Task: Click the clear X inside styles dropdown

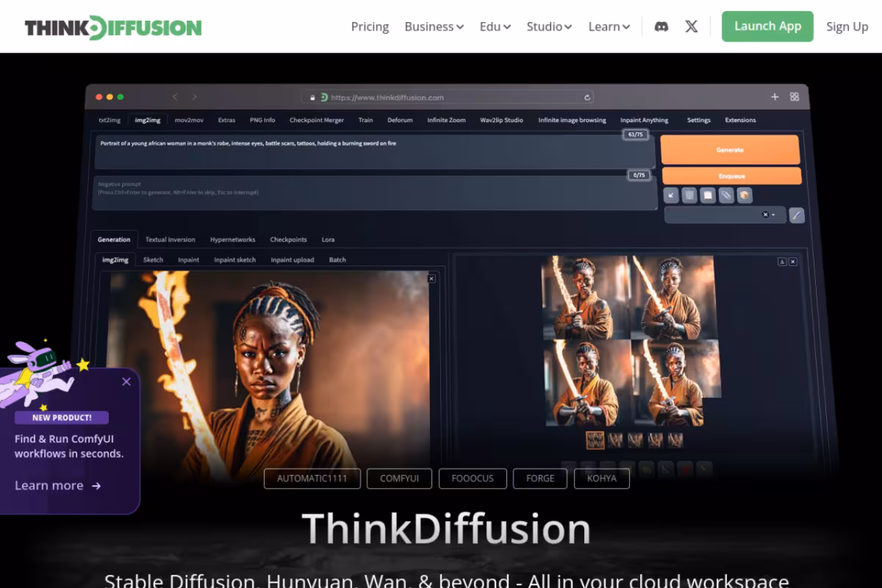Action: click(x=765, y=215)
